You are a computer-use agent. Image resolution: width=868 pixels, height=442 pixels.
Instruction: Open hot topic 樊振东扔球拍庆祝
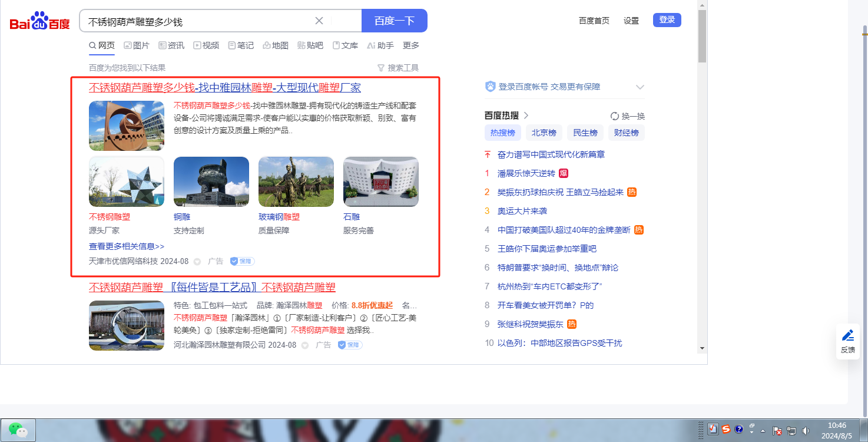561,192
